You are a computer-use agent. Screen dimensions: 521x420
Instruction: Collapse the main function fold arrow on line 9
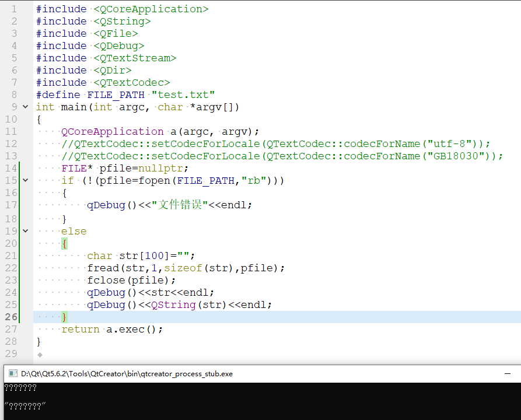(x=25, y=107)
